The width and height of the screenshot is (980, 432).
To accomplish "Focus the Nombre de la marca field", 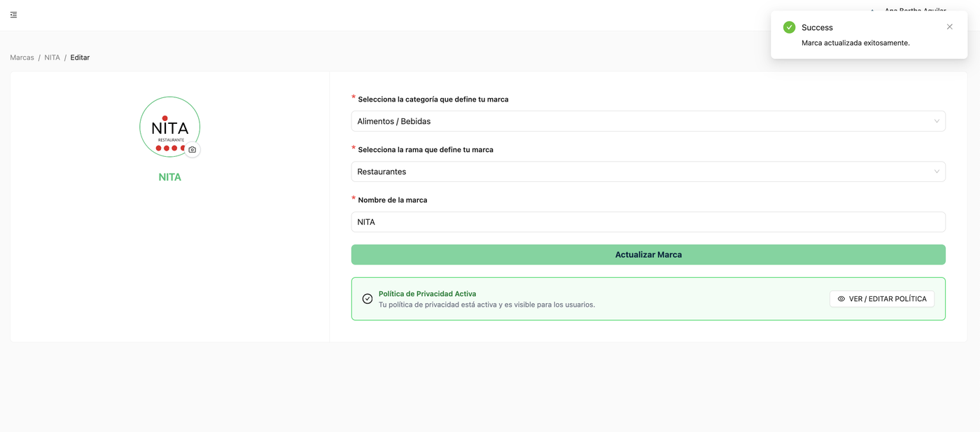I will click(x=648, y=222).
